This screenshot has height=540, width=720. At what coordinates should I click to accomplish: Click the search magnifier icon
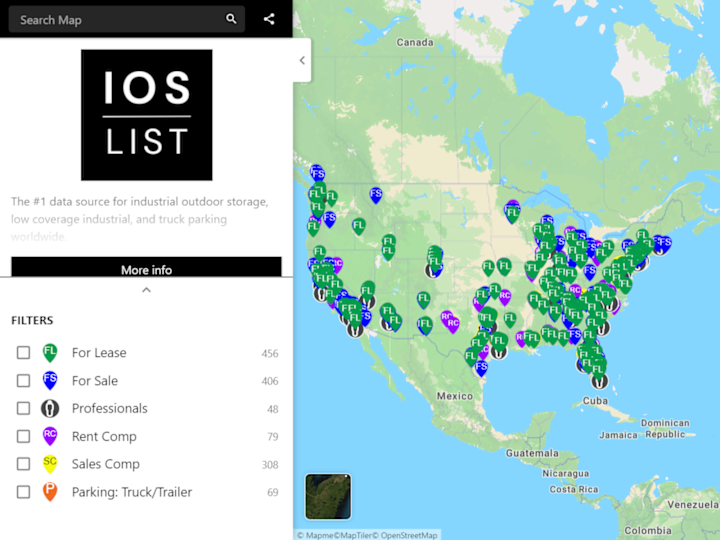[x=231, y=19]
